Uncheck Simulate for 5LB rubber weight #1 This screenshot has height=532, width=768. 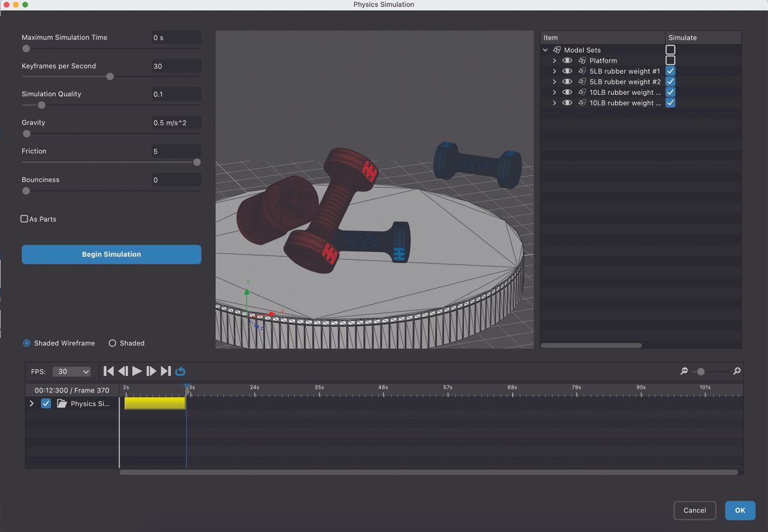(x=670, y=70)
